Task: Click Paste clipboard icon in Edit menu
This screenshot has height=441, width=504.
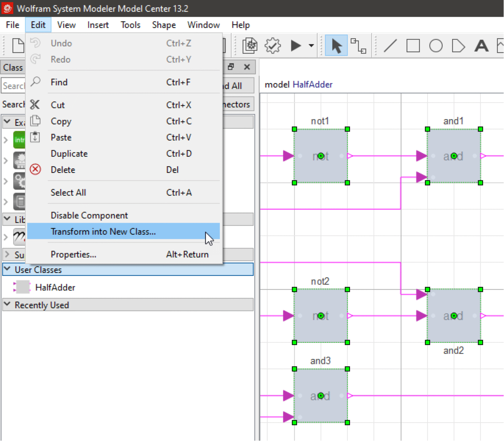Action: [35, 137]
